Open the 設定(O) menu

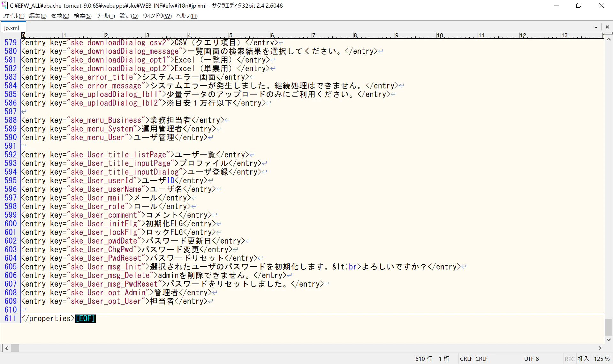pos(129,16)
